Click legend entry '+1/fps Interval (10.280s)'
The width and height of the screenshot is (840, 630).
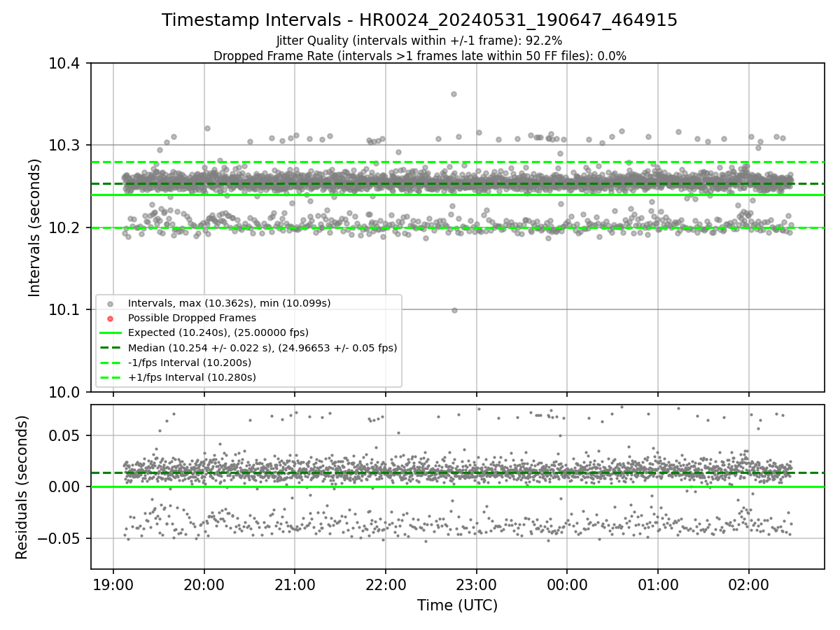pyautogui.click(x=191, y=377)
